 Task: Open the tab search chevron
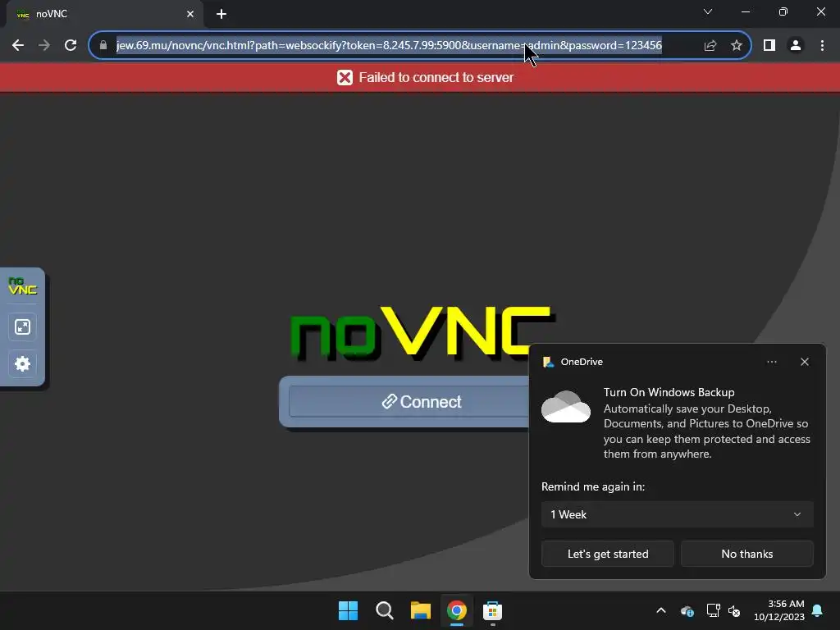708,11
